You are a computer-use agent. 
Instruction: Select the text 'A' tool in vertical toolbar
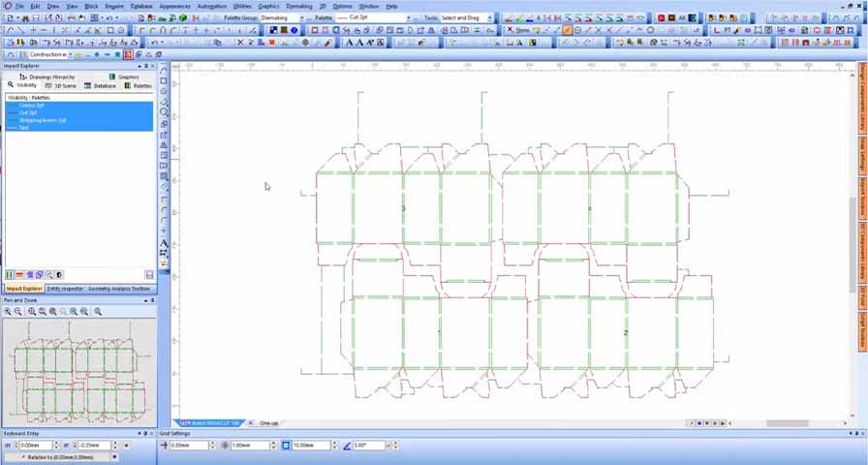coord(164,242)
